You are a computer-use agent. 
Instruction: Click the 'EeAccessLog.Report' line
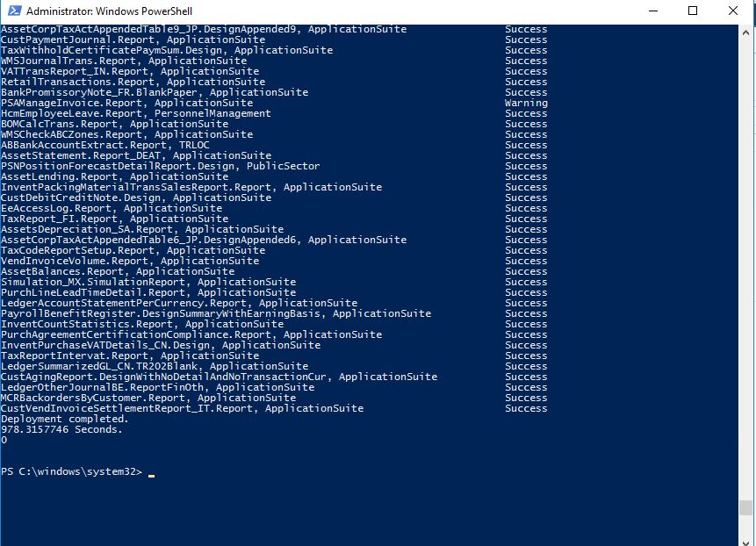pos(112,208)
